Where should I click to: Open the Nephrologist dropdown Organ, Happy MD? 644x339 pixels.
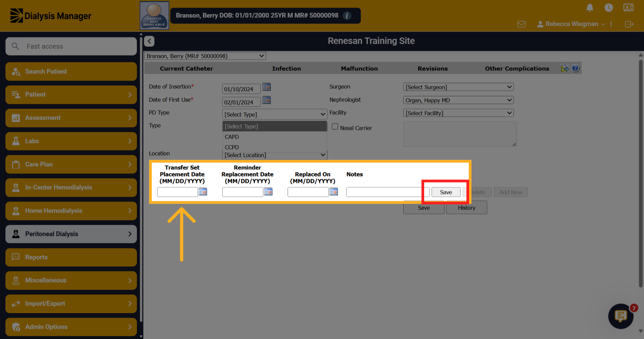[458, 100]
